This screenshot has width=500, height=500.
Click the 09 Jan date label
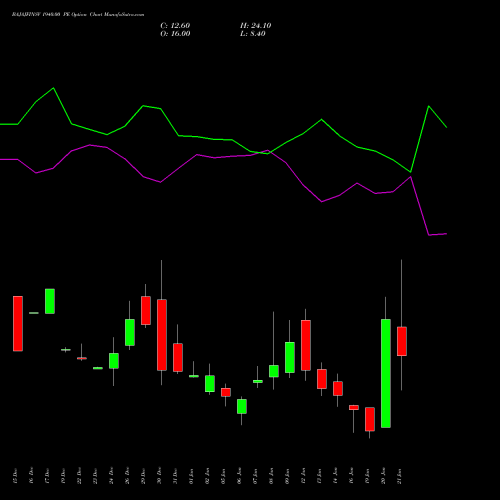point(287,476)
